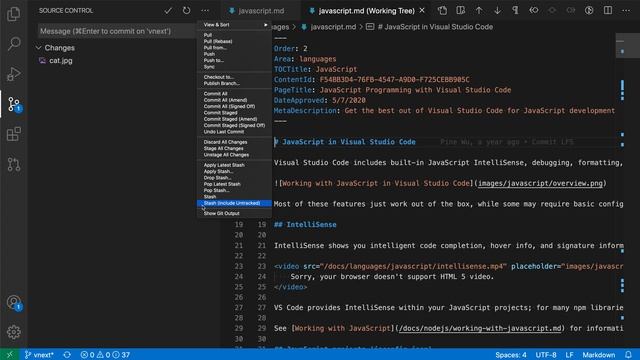
Task: Open the Source Control view icon
Action: pyautogui.click(x=13, y=104)
